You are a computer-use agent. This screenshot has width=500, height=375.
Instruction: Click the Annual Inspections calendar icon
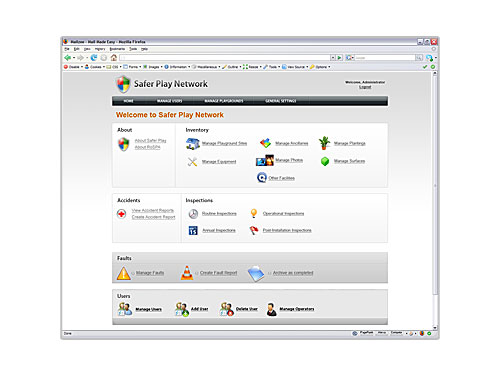pyautogui.click(x=193, y=230)
